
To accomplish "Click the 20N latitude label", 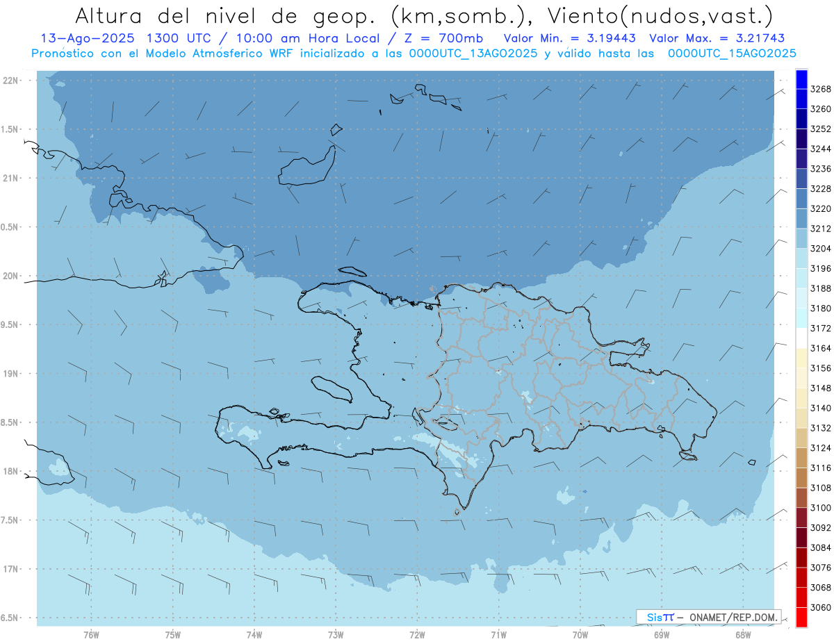I will pyautogui.click(x=10, y=276).
